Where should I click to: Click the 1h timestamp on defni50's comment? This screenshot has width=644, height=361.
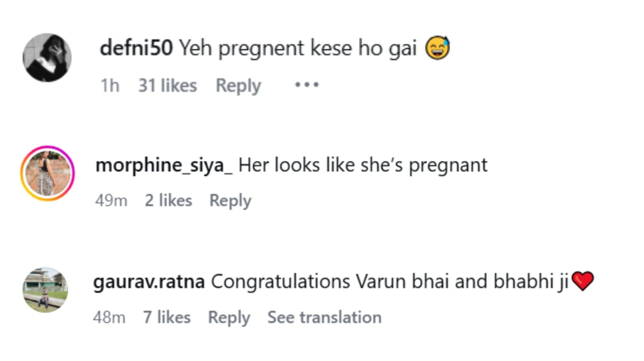pos(110,85)
